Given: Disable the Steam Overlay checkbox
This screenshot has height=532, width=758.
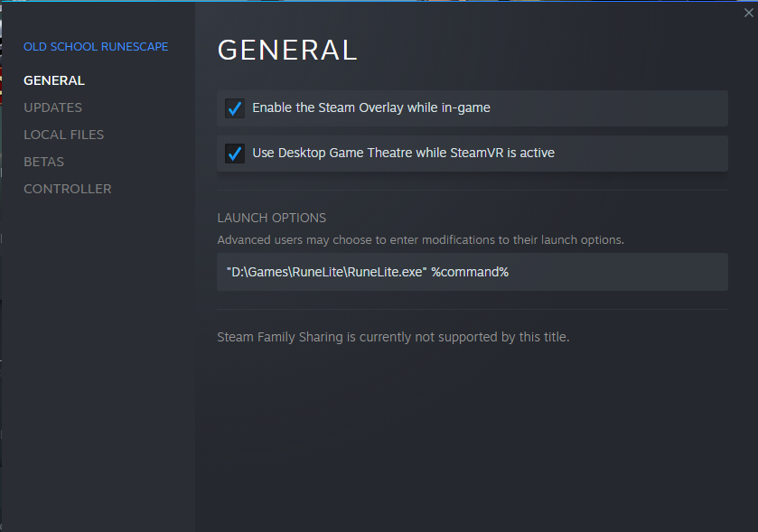Looking at the screenshot, I should 235,108.
